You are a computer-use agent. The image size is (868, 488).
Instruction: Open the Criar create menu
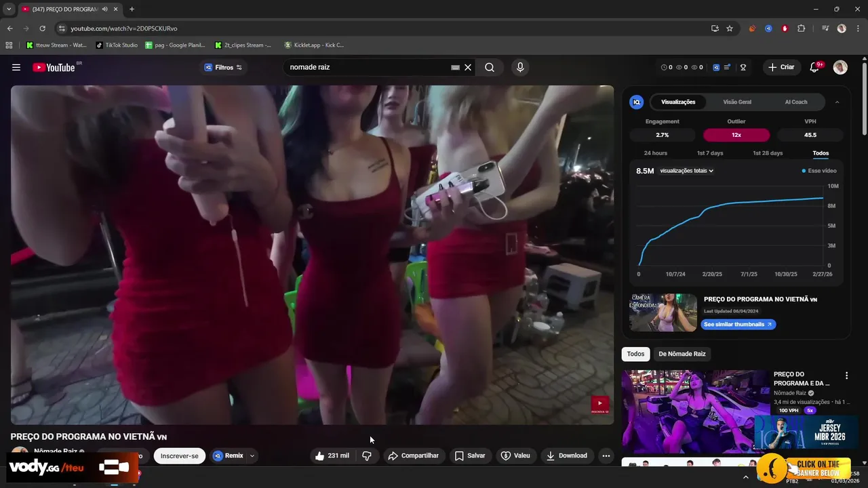(x=781, y=67)
